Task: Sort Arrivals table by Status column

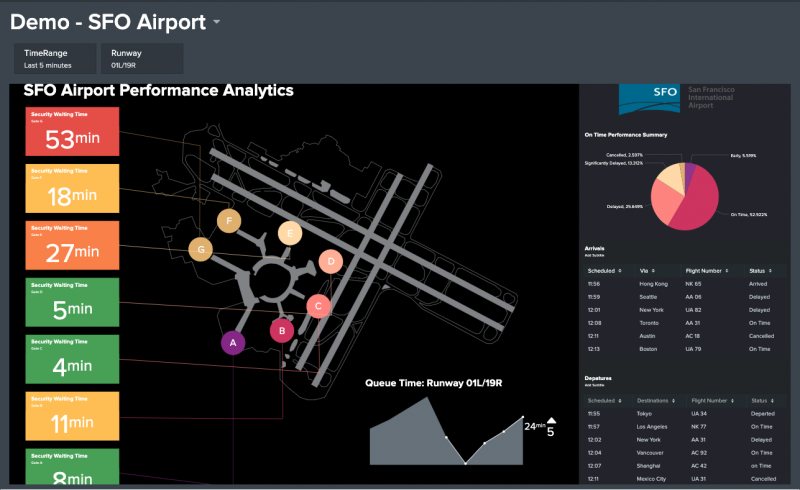Action: 761,271
